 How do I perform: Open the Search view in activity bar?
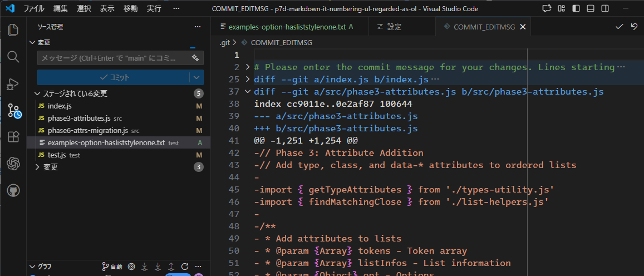click(13, 57)
